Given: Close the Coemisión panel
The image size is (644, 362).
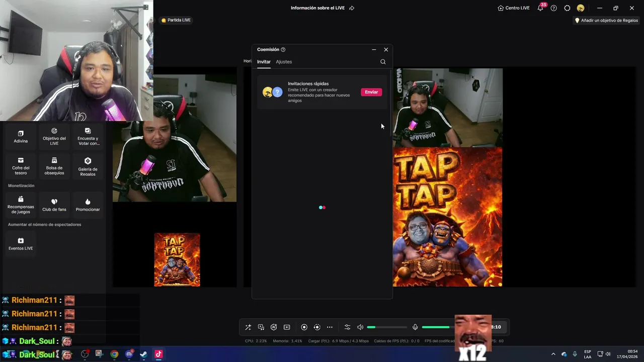Looking at the screenshot, I should pyautogui.click(x=386, y=50).
